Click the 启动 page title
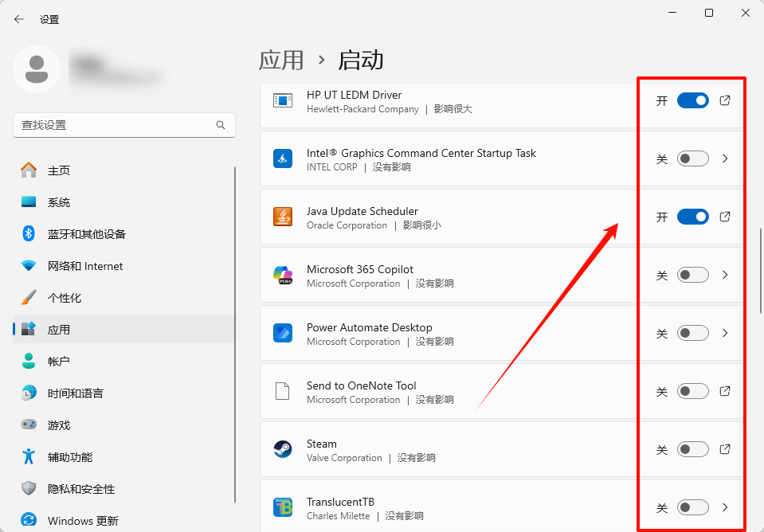The height and width of the screenshot is (532, 764). click(x=361, y=60)
